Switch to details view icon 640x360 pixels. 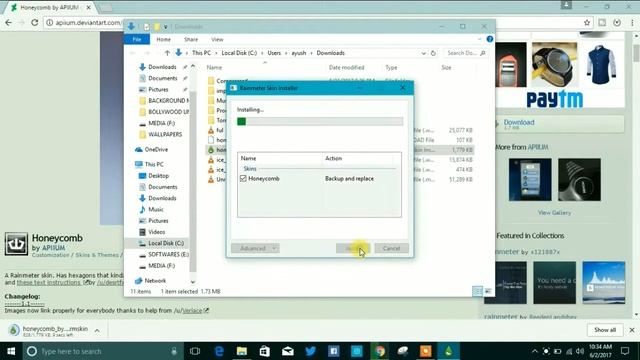(x=477, y=291)
